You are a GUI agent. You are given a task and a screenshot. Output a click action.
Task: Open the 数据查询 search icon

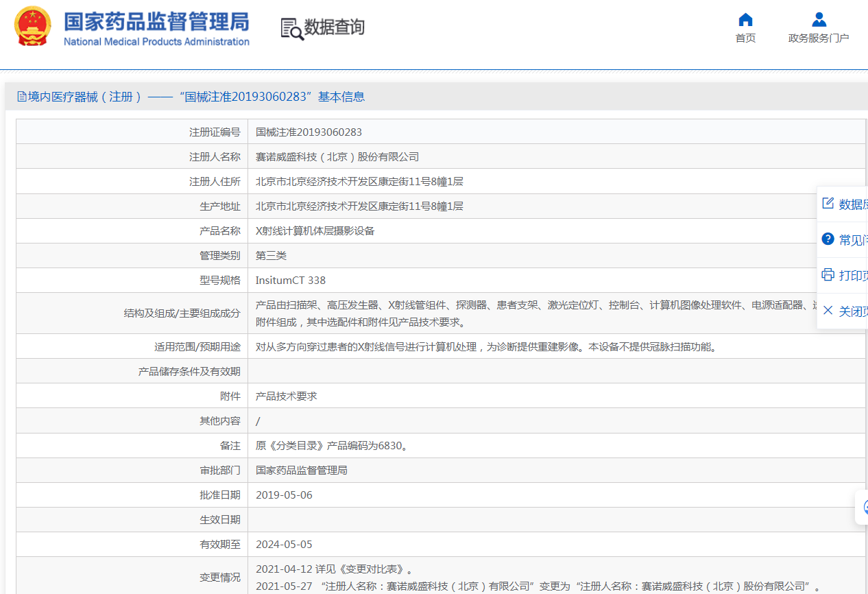point(292,28)
